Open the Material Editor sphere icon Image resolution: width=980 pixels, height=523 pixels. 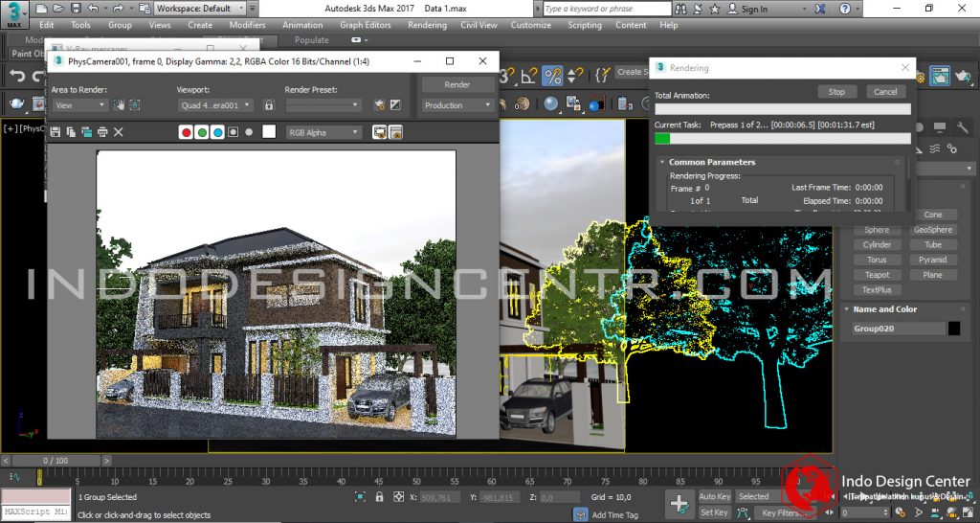pyautogui.click(x=550, y=103)
